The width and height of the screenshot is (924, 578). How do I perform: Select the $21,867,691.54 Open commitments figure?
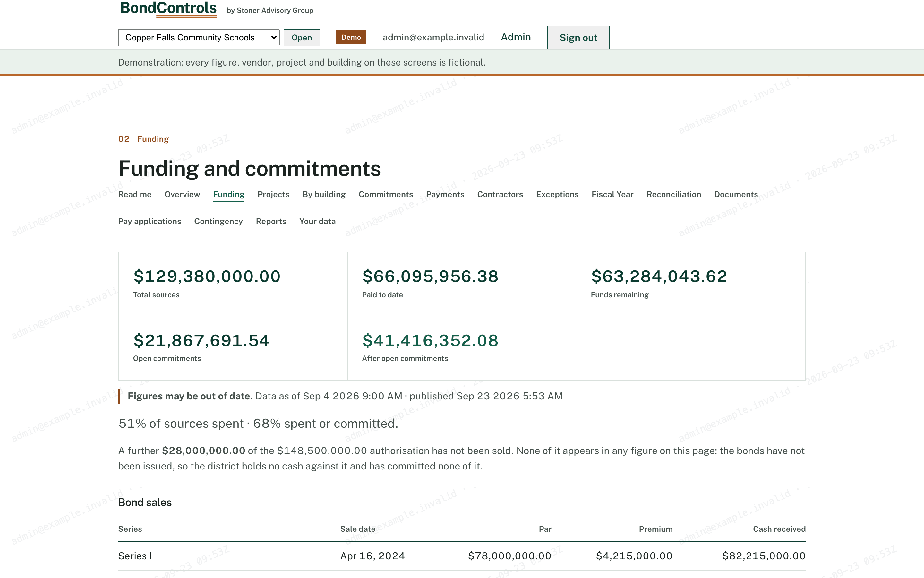201,340
